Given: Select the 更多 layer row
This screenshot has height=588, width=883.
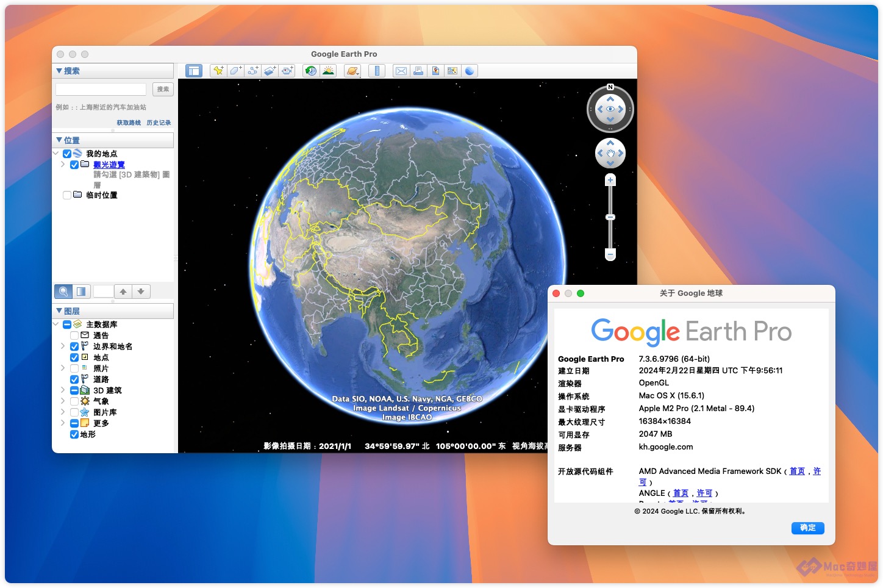Looking at the screenshot, I should pos(101,423).
